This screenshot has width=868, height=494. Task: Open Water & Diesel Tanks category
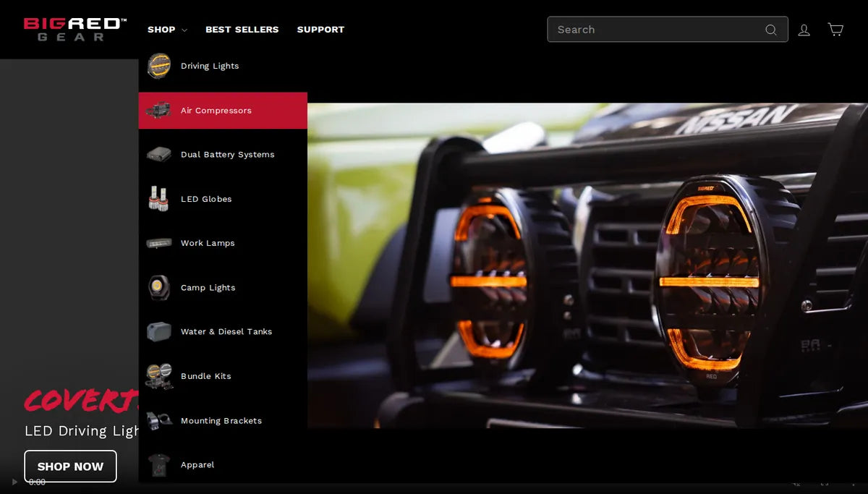tap(226, 332)
